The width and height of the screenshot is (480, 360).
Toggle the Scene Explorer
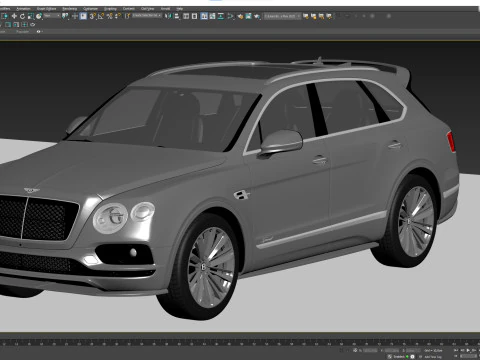(186, 16)
